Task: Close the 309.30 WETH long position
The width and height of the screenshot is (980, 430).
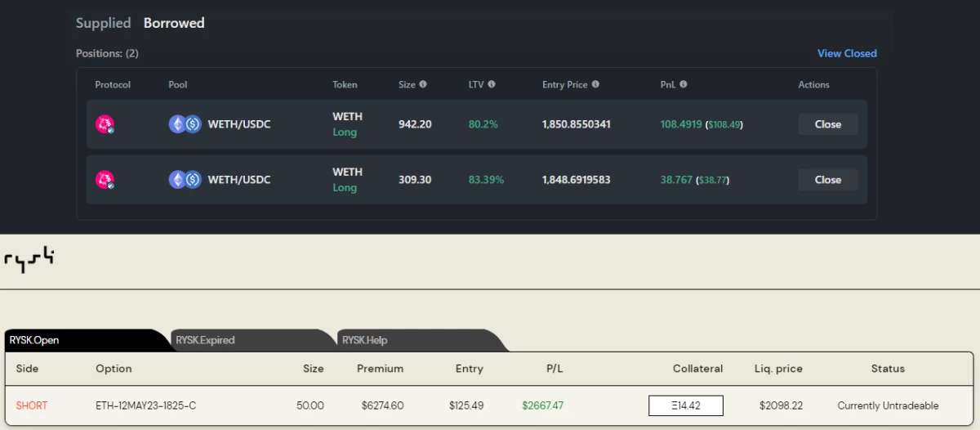Action: tap(828, 180)
